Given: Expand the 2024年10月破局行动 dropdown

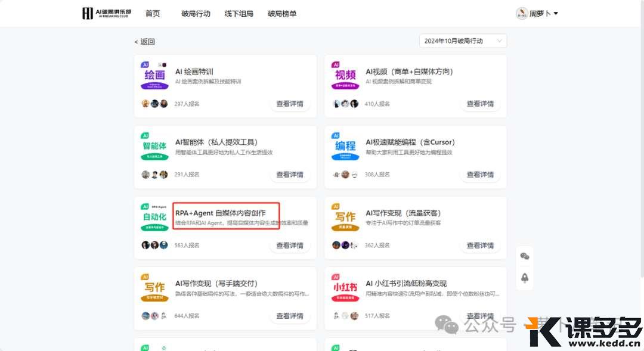Looking at the screenshot, I should (x=463, y=41).
